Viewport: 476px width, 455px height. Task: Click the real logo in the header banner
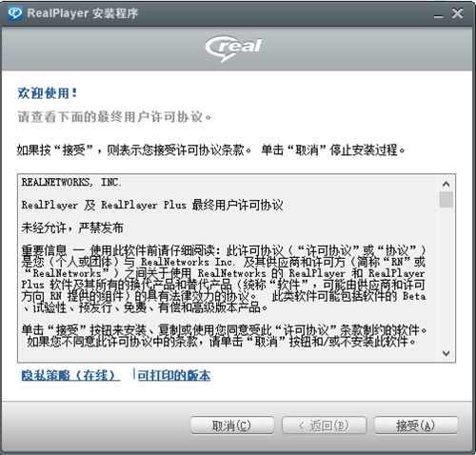pos(233,49)
